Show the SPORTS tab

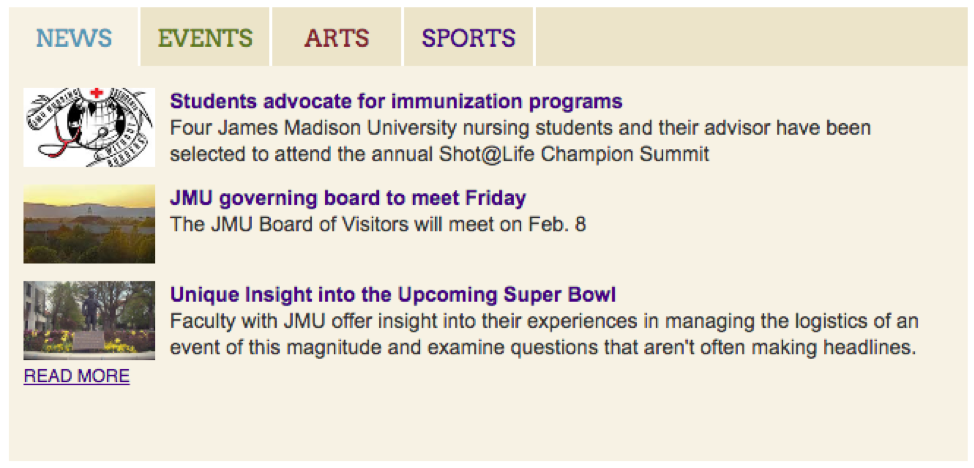pos(468,37)
